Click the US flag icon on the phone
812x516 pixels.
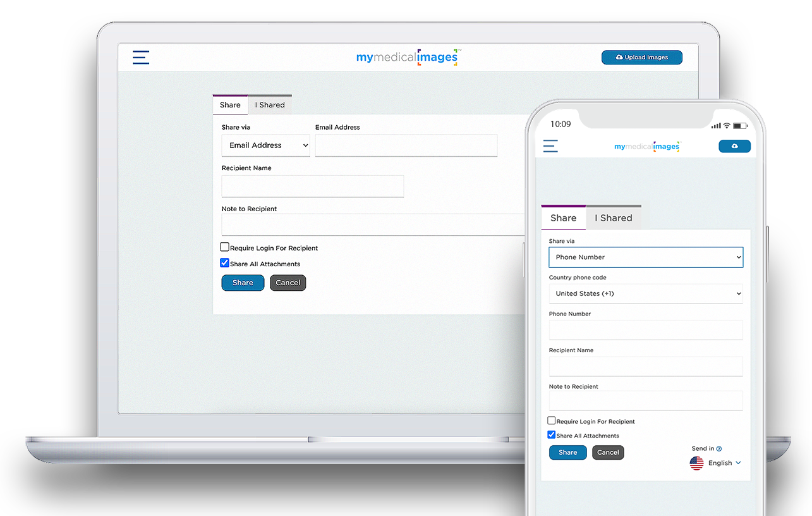696,464
